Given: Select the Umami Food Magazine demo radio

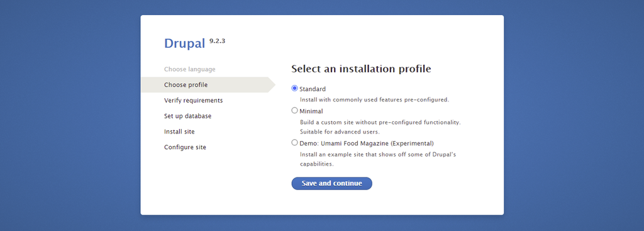Looking at the screenshot, I should 294,143.
